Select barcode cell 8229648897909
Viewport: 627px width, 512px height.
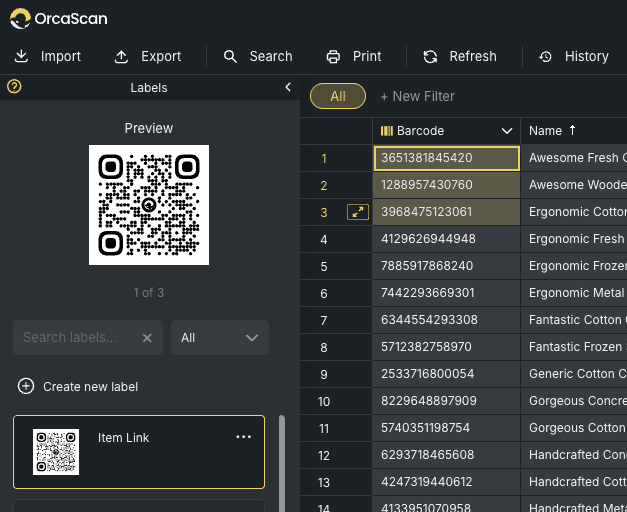(446, 401)
